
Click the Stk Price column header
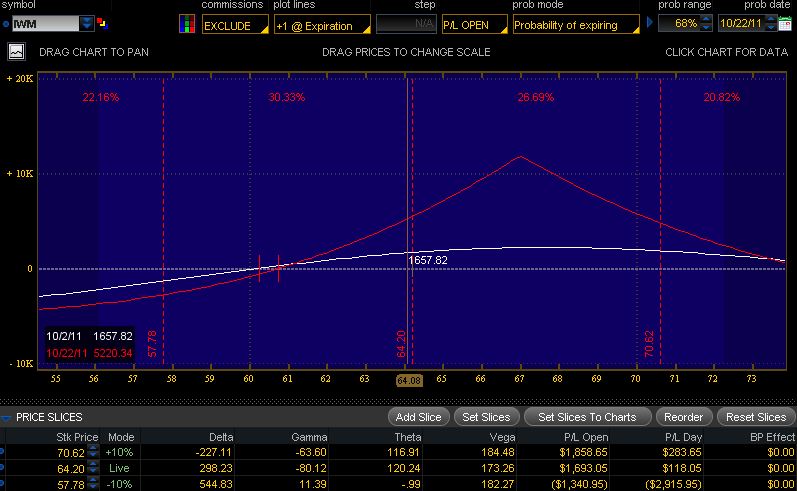click(x=77, y=437)
